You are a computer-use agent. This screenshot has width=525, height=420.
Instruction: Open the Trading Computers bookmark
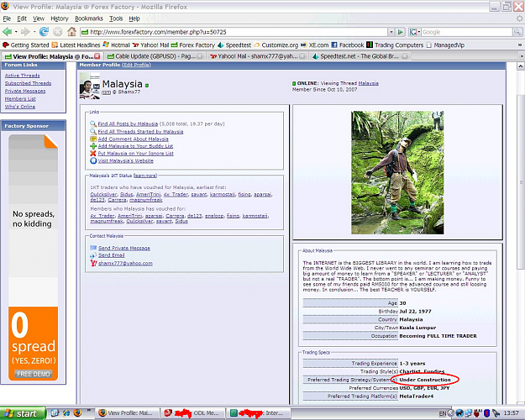pos(395,45)
